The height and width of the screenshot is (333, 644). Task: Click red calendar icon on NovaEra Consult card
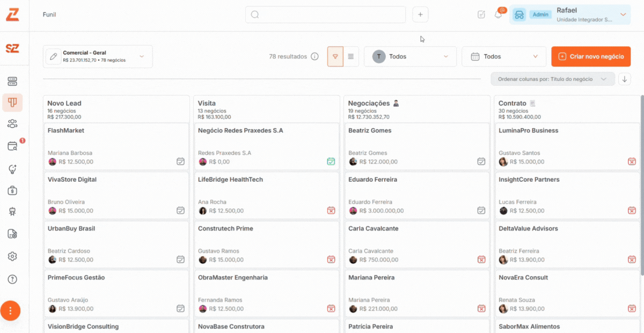pos(632,309)
